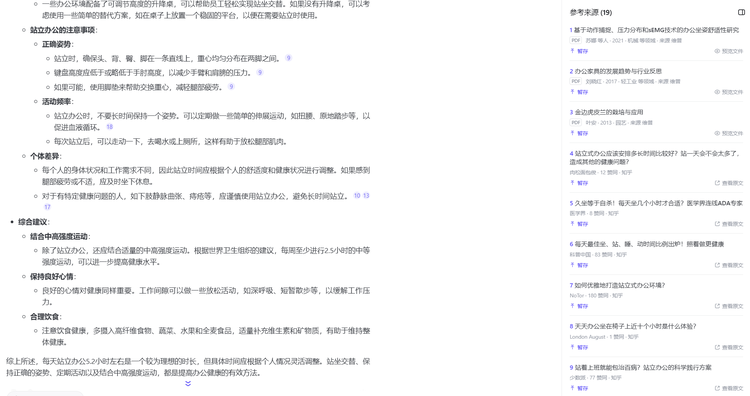Click citation 10 after 避免长时间站立
The width and height of the screenshot is (750, 396).
tap(357, 196)
